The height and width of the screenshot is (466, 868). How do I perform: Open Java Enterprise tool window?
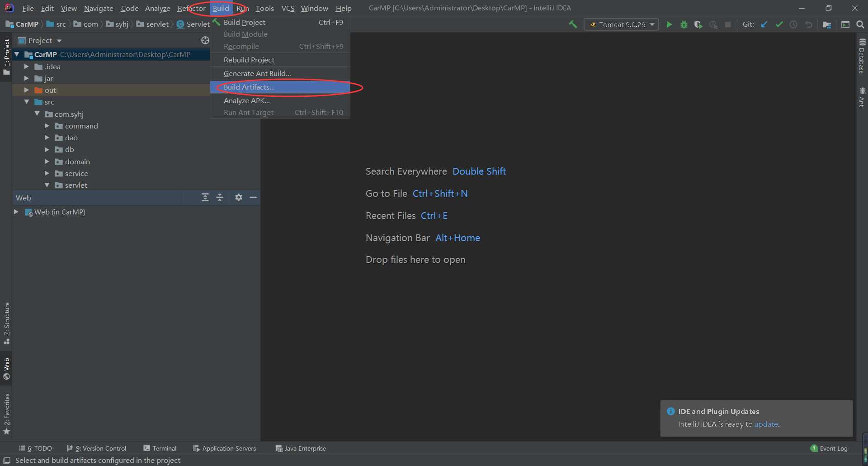(301, 448)
